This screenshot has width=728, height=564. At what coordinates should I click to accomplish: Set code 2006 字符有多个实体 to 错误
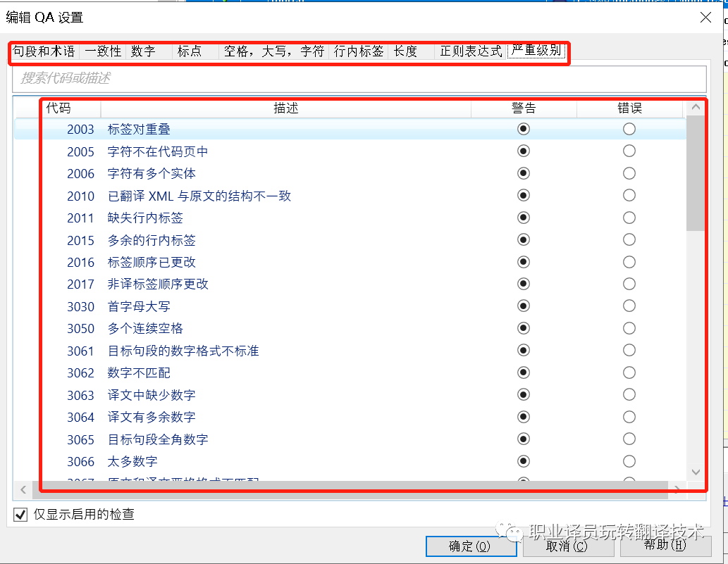629,173
